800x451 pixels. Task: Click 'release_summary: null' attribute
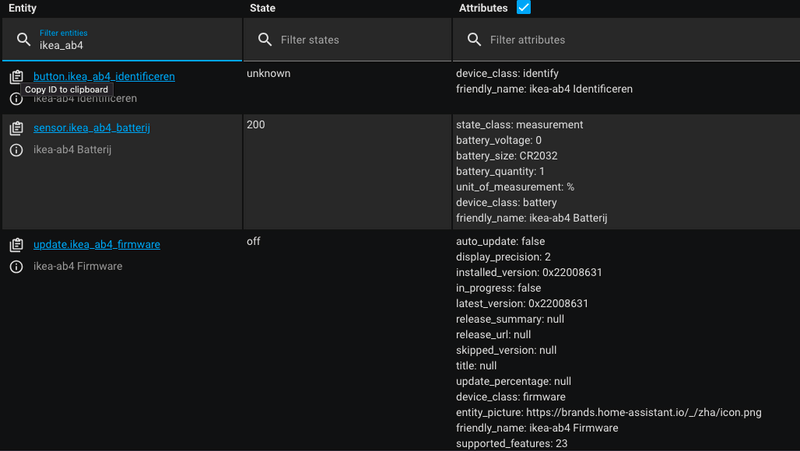pos(510,319)
